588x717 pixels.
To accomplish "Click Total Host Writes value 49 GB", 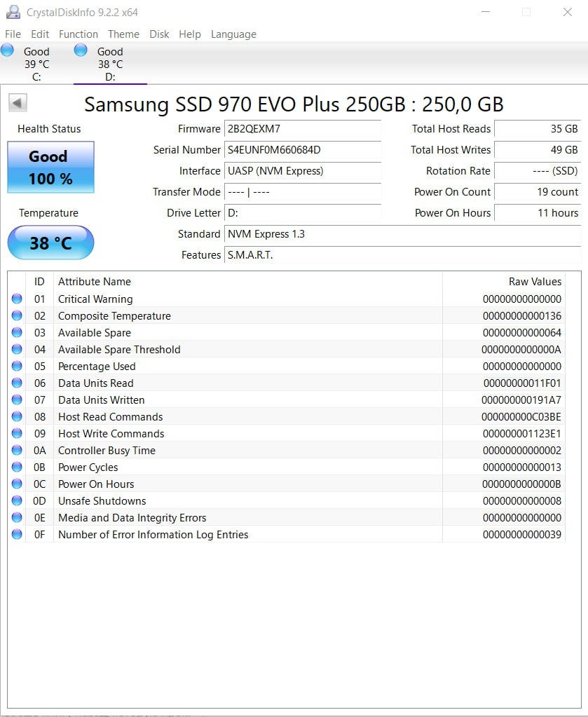I will point(538,150).
